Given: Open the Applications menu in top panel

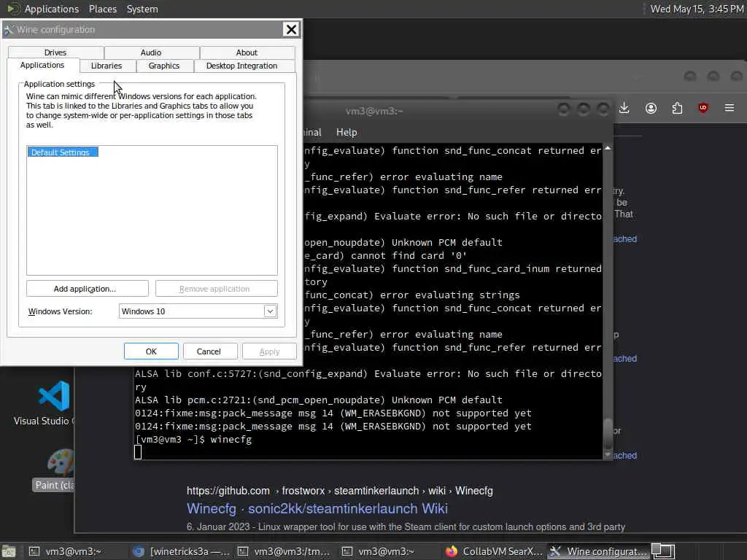Looking at the screenshot, I should tap(52, 9).
